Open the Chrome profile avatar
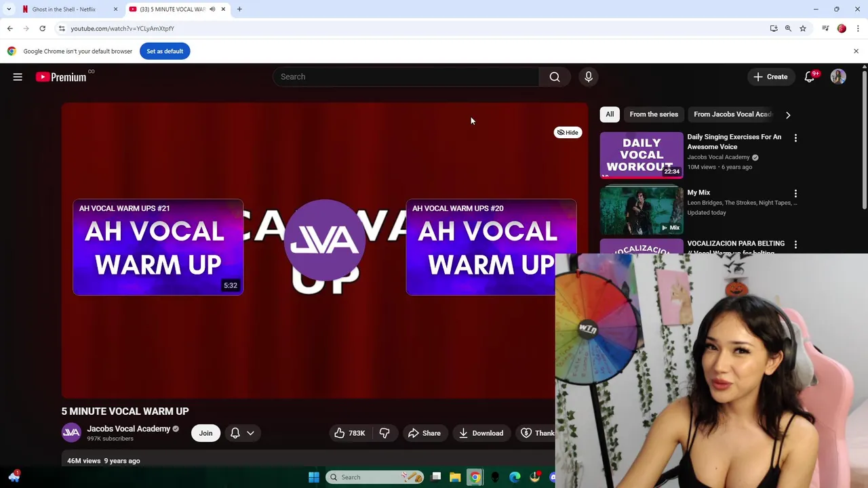 click(842, 28)
